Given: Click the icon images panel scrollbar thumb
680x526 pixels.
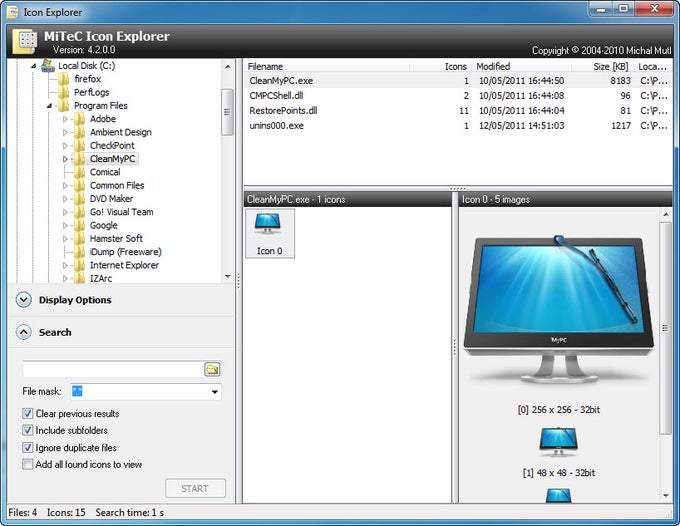Looking at the screenshot, I should click(665, 328).
